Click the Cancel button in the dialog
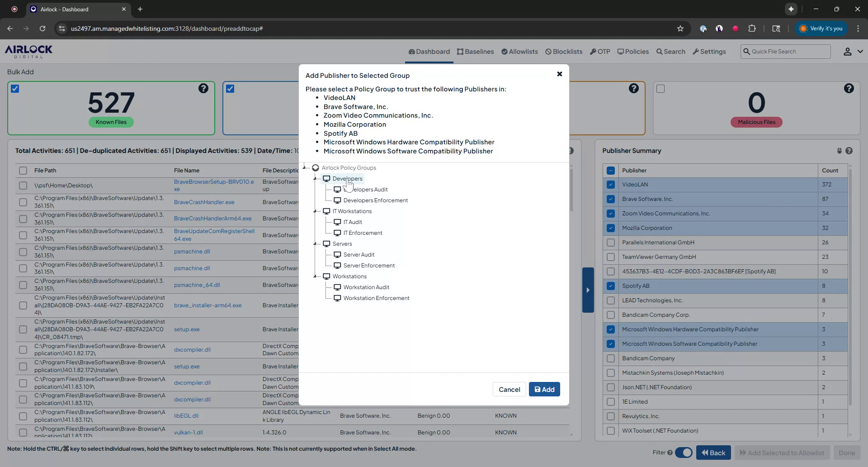Image resolution: width=868 pixels, height=467 pixels. pyautogui.click(x=509, y=389)
